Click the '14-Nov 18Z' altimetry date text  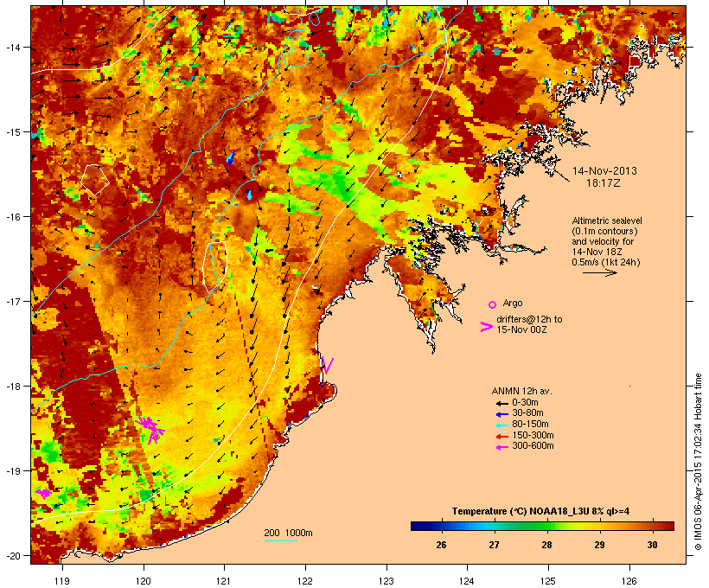coord(597,252)
